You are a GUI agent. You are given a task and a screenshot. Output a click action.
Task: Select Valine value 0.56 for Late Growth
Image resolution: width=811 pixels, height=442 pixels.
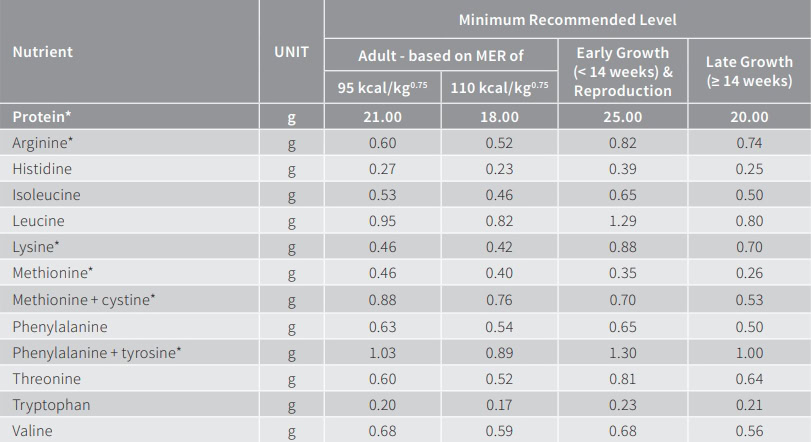tap(749, 431)
